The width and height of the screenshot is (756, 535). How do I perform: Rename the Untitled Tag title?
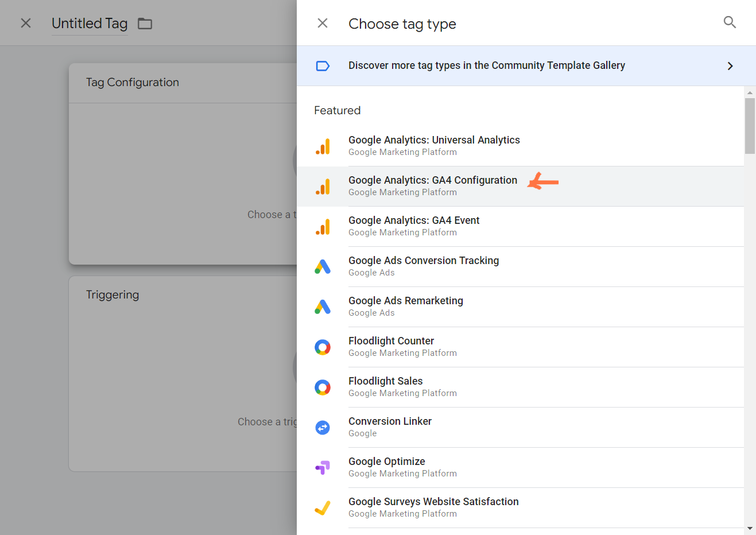tap(90, 24)
